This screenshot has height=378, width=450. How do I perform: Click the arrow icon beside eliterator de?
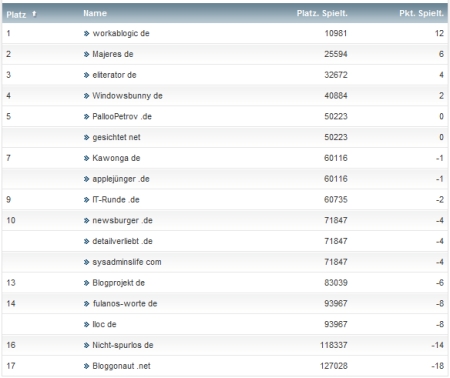[87, 75]
